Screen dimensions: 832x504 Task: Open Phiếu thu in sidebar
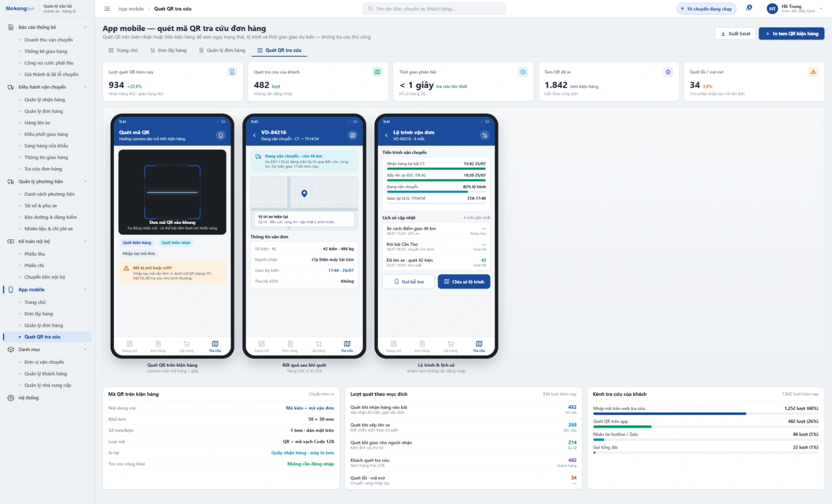pos(35,254)
